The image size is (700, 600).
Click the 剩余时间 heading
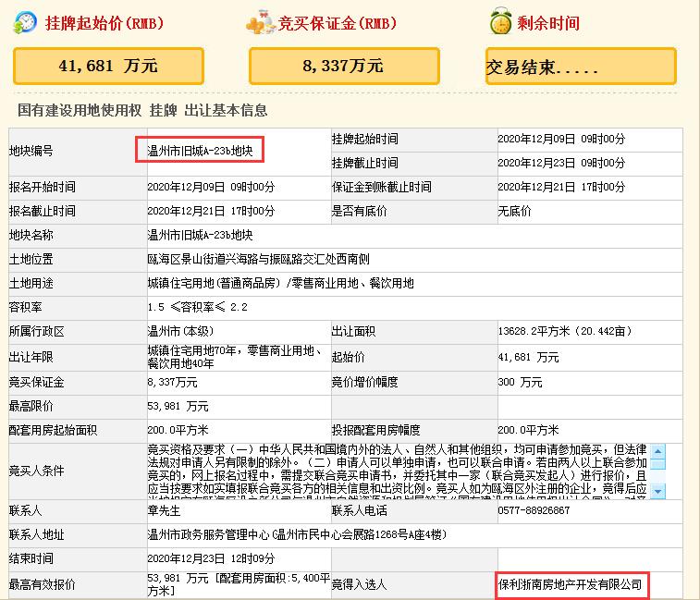548,23
